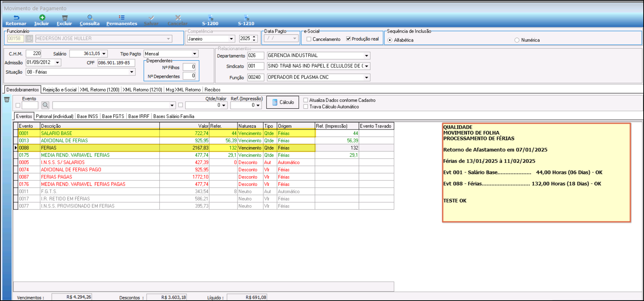Uncheck the Produção real checkbox
This screenshot has width=644, height=301.
[348, 39]
